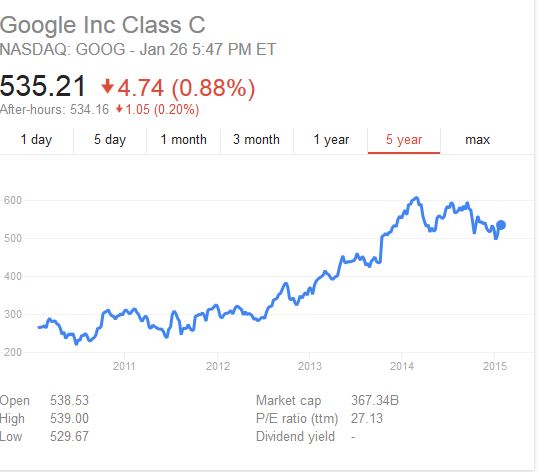Click the 2015 x-axis label
The height and width of the screenshot is (472, 540).
pos(495,366)
